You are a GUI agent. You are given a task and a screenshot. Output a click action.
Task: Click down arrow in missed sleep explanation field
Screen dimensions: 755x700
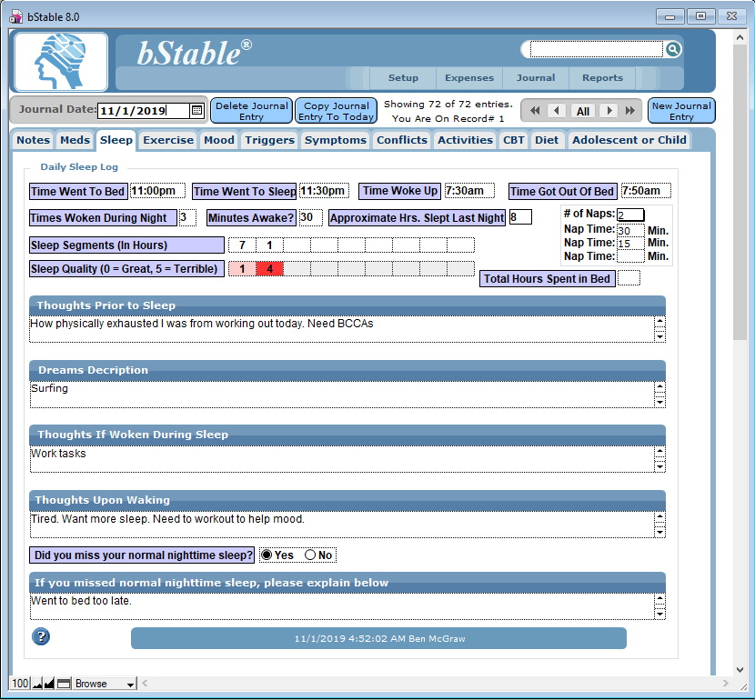point(660,614)
